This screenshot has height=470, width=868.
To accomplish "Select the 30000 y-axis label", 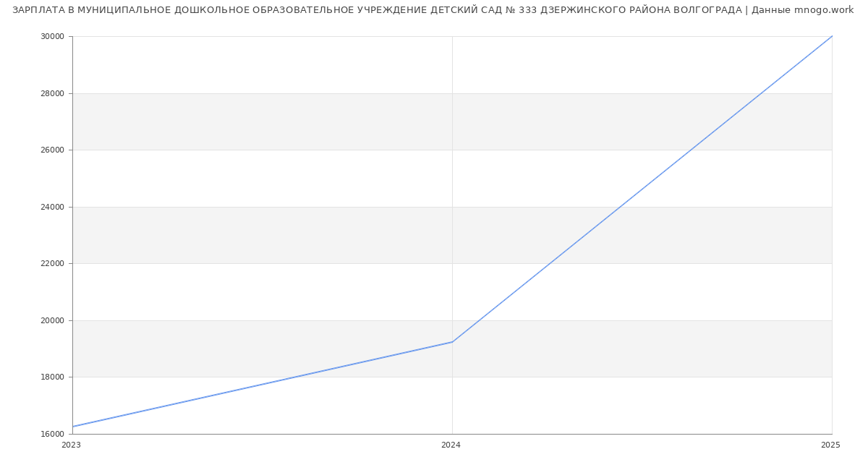I will 54,37.
